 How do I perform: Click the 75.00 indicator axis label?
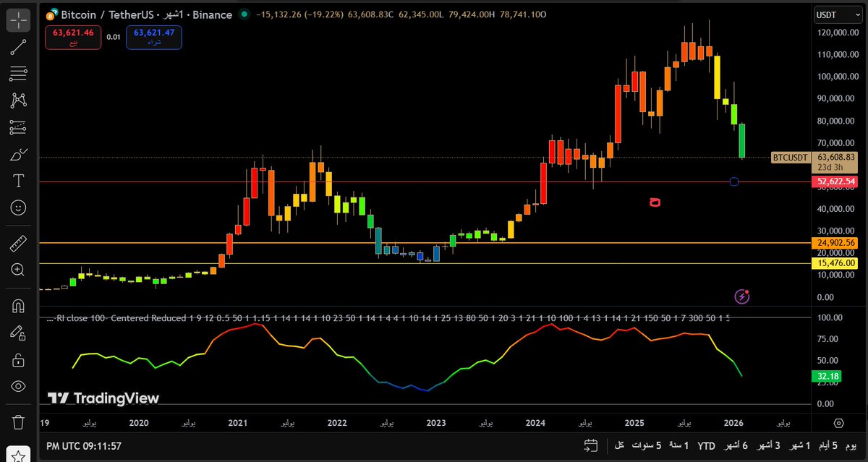[x=826, y=339]
